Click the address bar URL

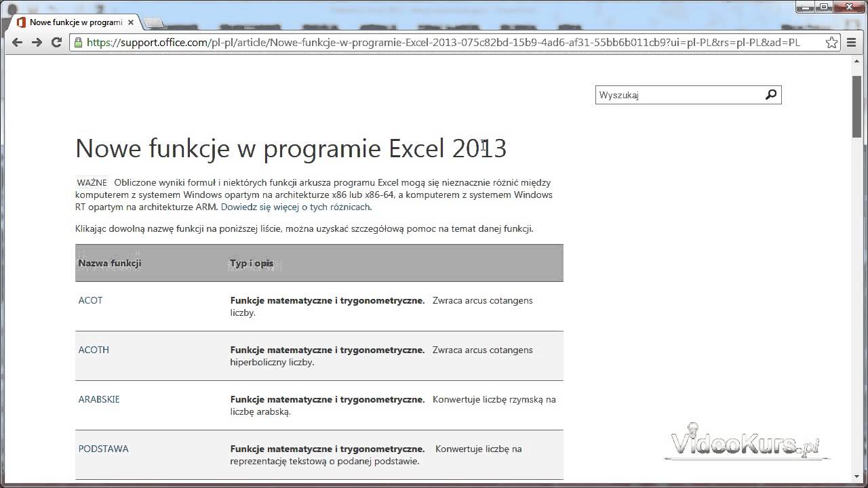point(443,42)
